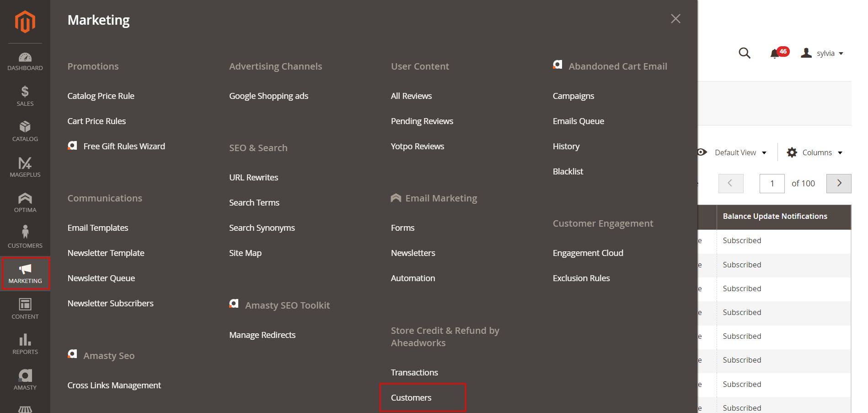Close the Marketing menu panel
This screenshot has width=868, height=413.
(675, 19)
